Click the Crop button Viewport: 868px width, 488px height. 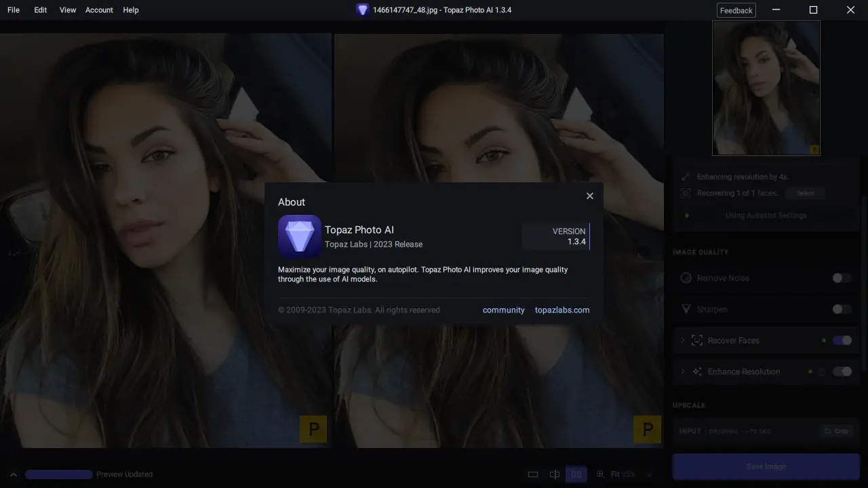836,431
